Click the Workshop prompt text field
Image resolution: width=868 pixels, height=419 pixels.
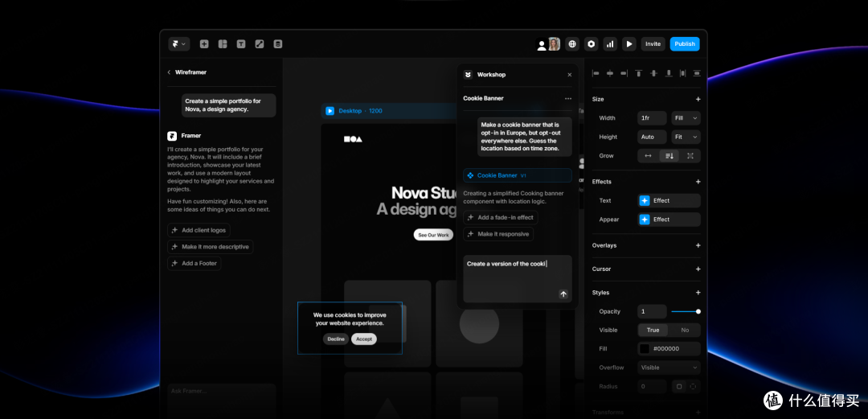(518, 279)
